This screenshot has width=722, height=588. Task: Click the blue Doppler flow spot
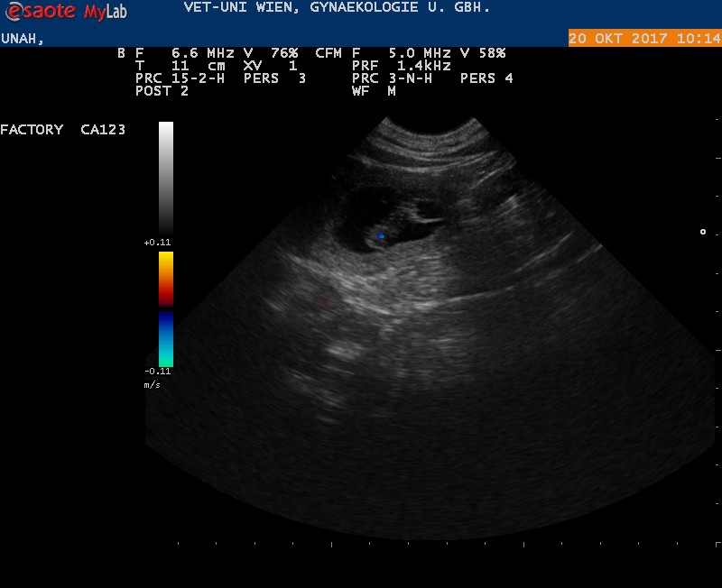pyautogui.click(x=381, y=235)
